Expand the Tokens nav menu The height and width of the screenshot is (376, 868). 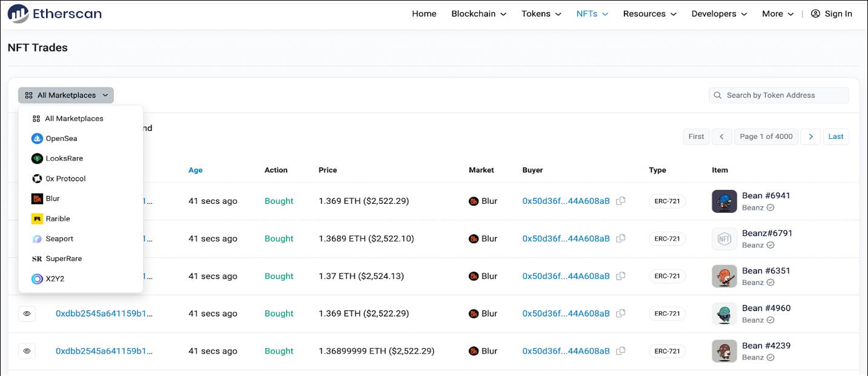(541, 14)
